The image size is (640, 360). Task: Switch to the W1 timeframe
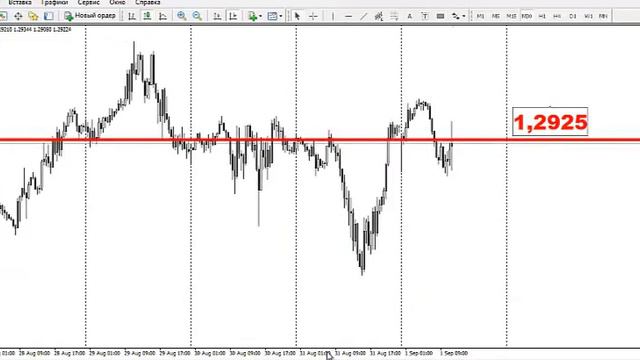tap(588, 16)
